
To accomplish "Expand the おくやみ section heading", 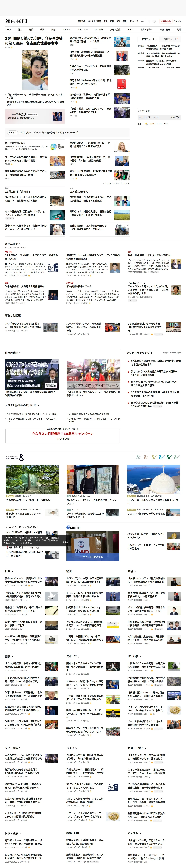I will [134, 833].
